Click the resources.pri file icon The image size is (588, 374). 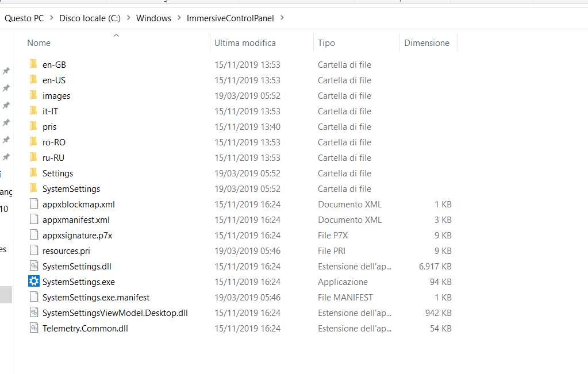pyautogui.click(x=34, y=250)
